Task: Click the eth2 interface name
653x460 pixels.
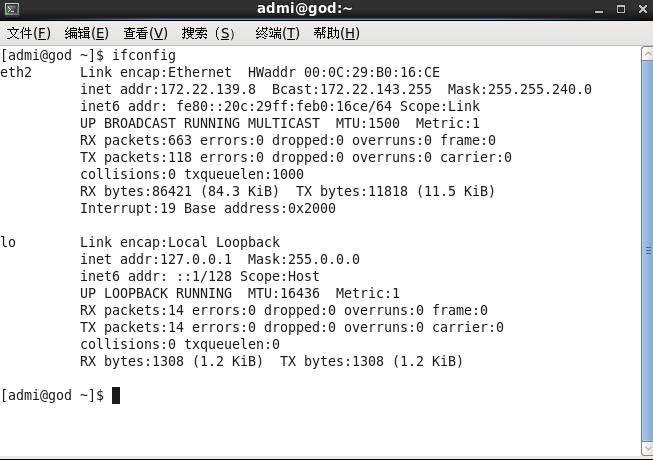Action: [x=16, y=73]
